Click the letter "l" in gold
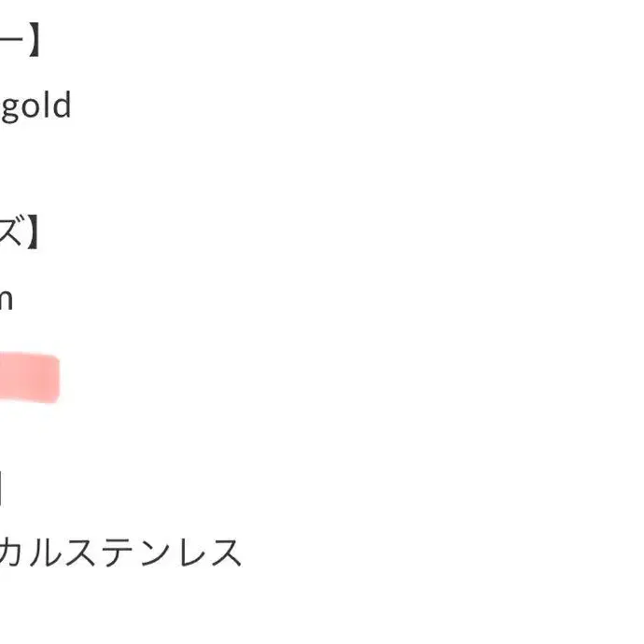 pyautogui.click(x=48, y=105)
